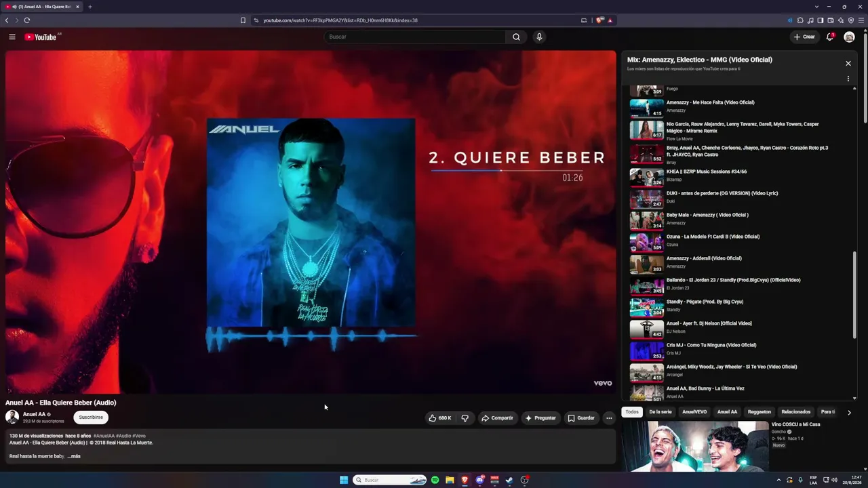
Task: Click the Suscribirse button
Action: tap(91, 418)
